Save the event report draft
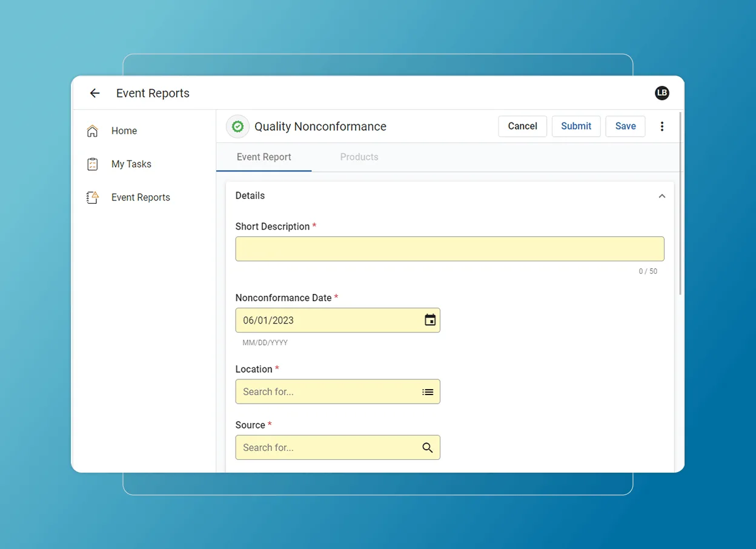Viewport: 756px width, 549px height. pos(625,126)
